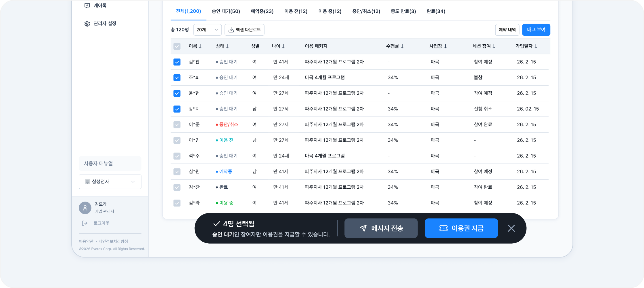Viewport: 644px width, 288px height.
Task: Click the building icon next to 삼성전자
Action: click(87, 182)
